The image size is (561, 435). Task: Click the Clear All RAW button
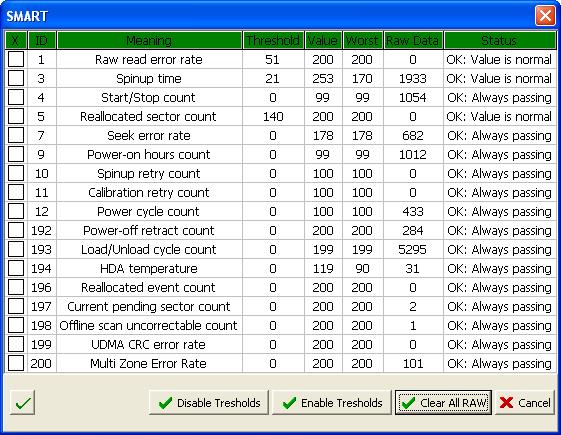click(x=444, y=403)
